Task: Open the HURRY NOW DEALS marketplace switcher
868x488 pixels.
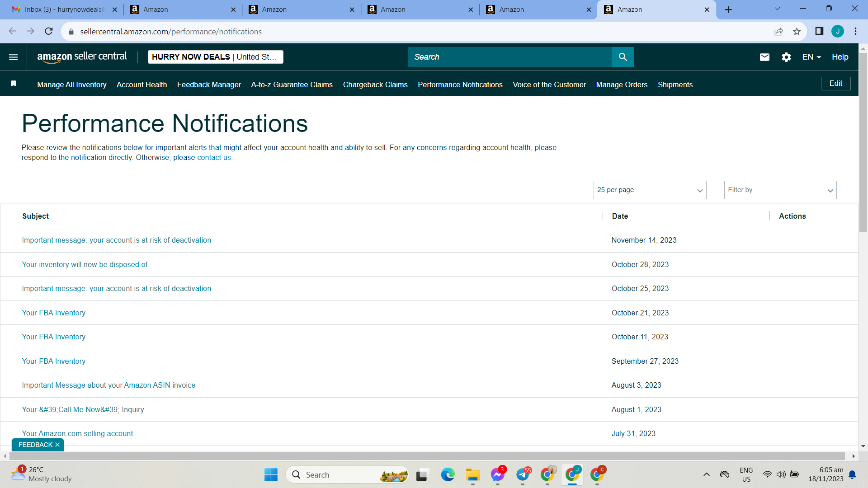Action: [x=215, y=57]
